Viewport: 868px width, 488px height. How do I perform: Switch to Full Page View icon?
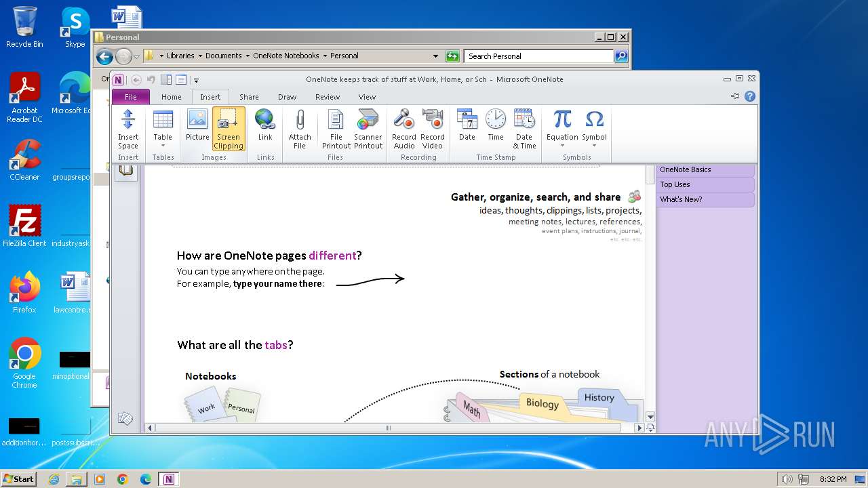tap(181, 79)
